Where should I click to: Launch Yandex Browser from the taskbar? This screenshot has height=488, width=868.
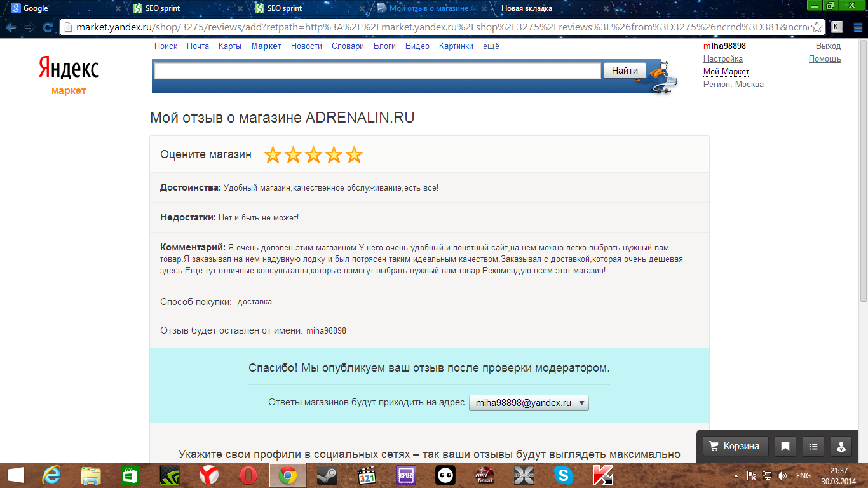208,475
